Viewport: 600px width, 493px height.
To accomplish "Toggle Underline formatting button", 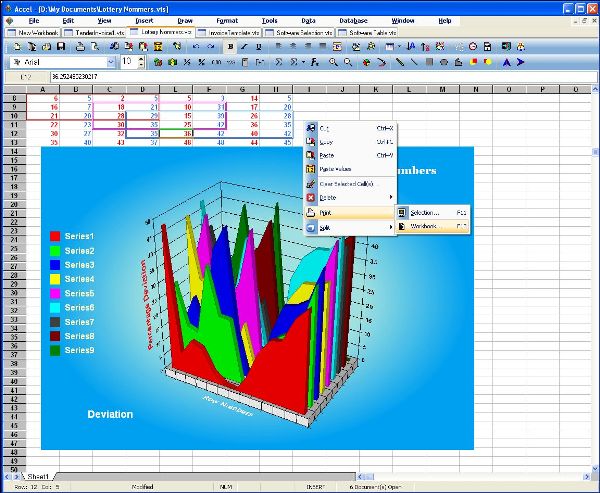I will 259,47.
